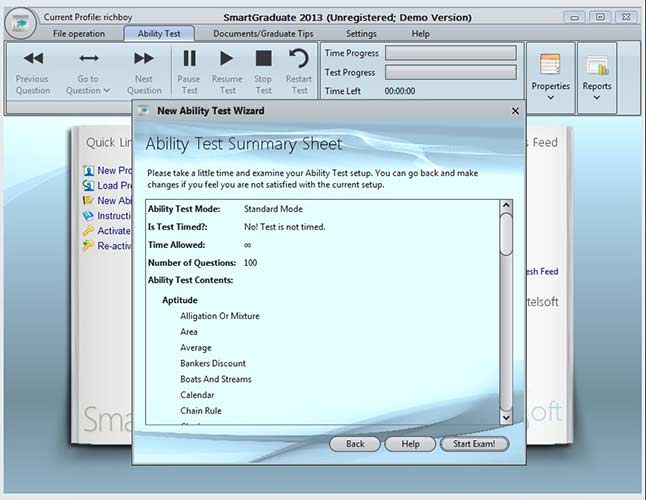Minimize the SmartGraduate main window
Screen dimensions: 646x500
[x=574, y=17]
